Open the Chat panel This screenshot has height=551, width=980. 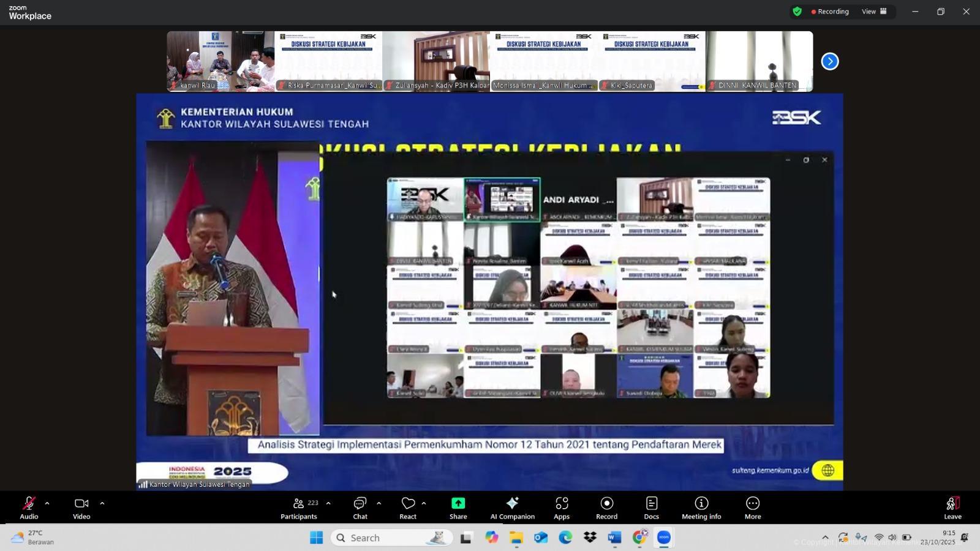[x=360, y=507]
